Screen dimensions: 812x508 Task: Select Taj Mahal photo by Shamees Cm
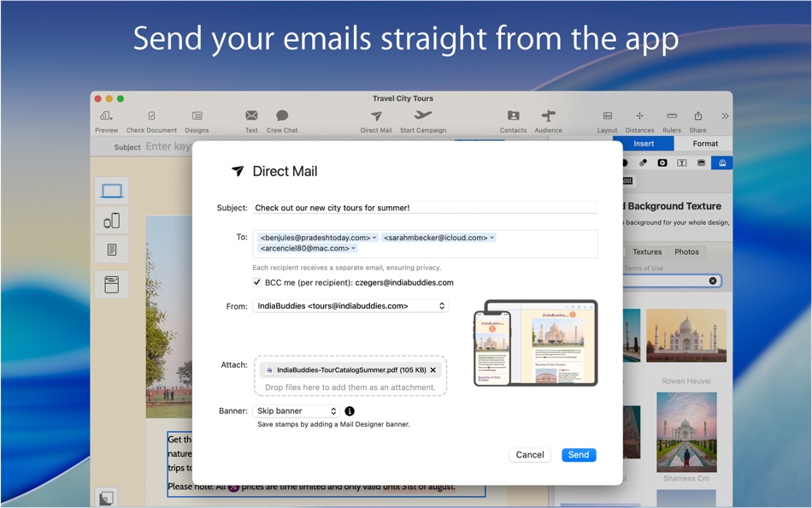point(686,432)
